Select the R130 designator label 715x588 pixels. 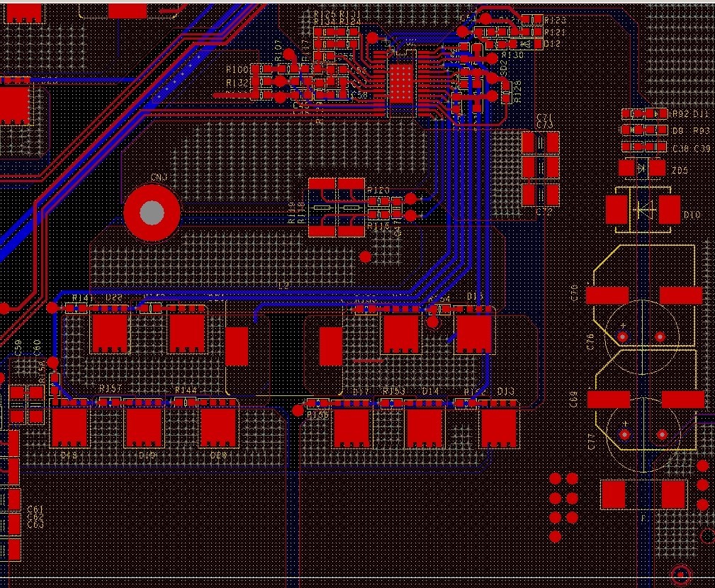512,55
